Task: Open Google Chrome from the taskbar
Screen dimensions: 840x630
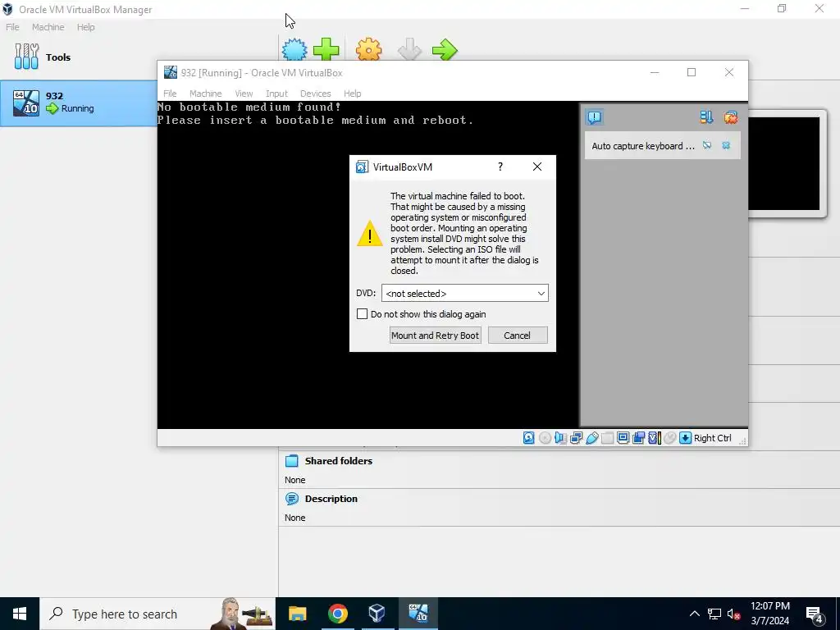Action: pos(337,614)
